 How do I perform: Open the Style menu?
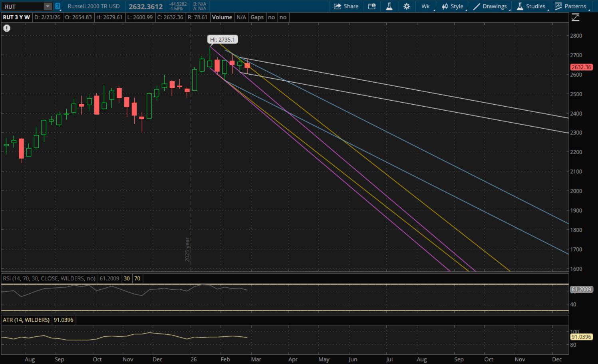(453, 6)
